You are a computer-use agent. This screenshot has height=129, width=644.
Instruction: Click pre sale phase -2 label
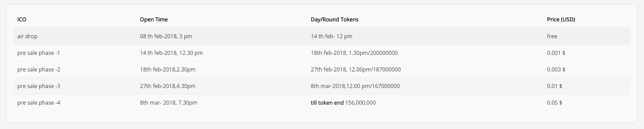click(39, 69)
